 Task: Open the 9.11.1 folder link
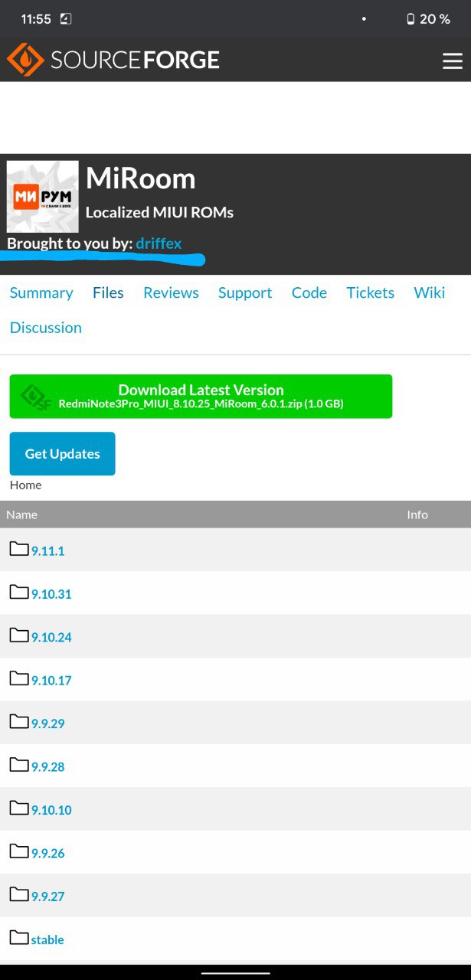47,550
